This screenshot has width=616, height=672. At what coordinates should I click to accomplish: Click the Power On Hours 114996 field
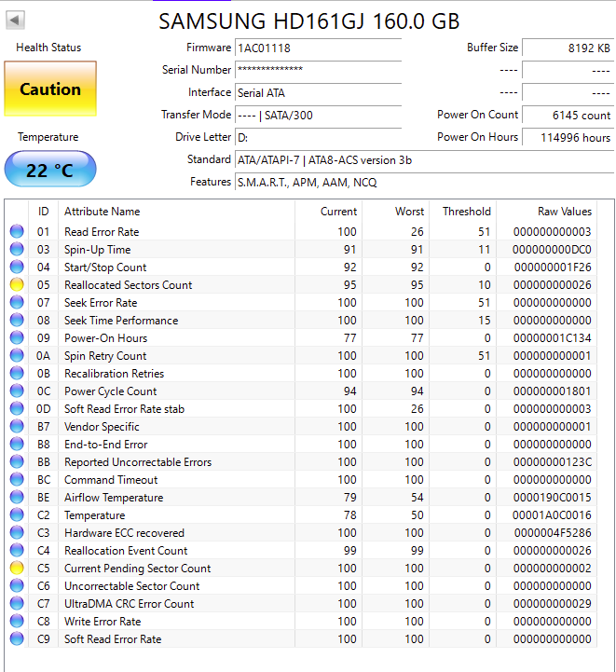point(568,137)
